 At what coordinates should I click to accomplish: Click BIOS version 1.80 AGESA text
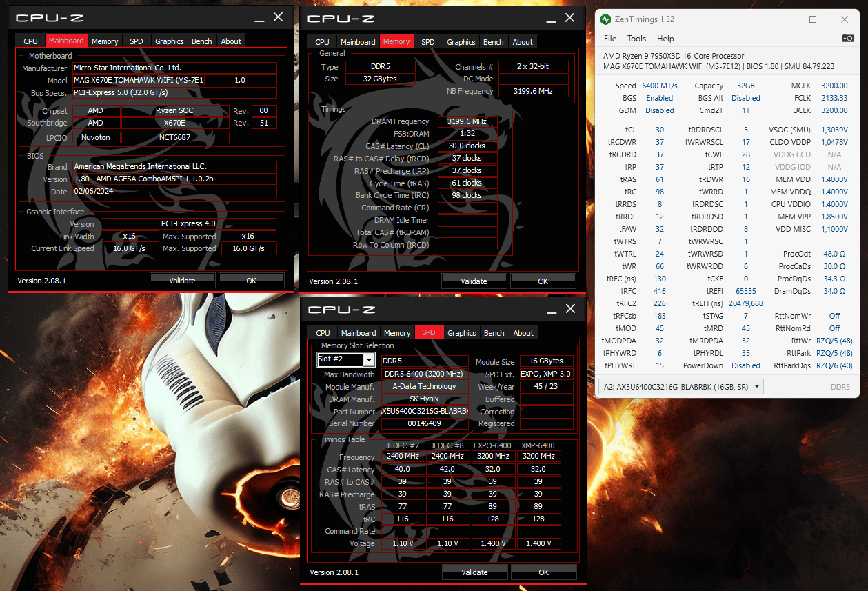174,179
